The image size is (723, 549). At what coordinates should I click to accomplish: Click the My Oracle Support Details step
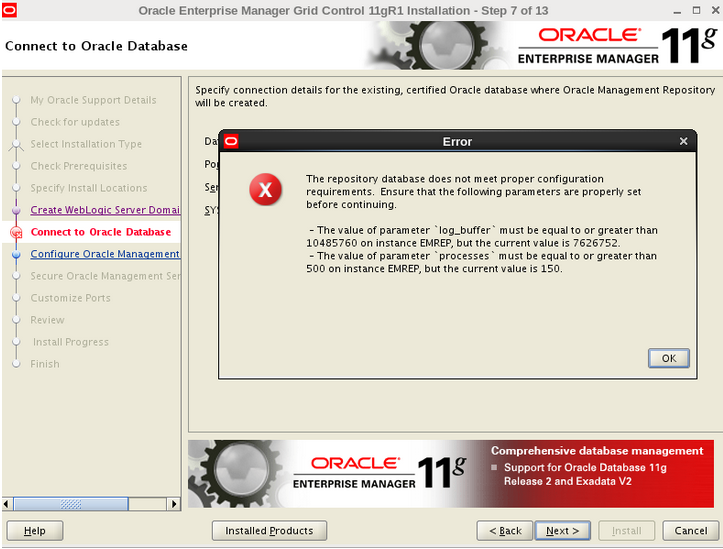tap(93, 100)
